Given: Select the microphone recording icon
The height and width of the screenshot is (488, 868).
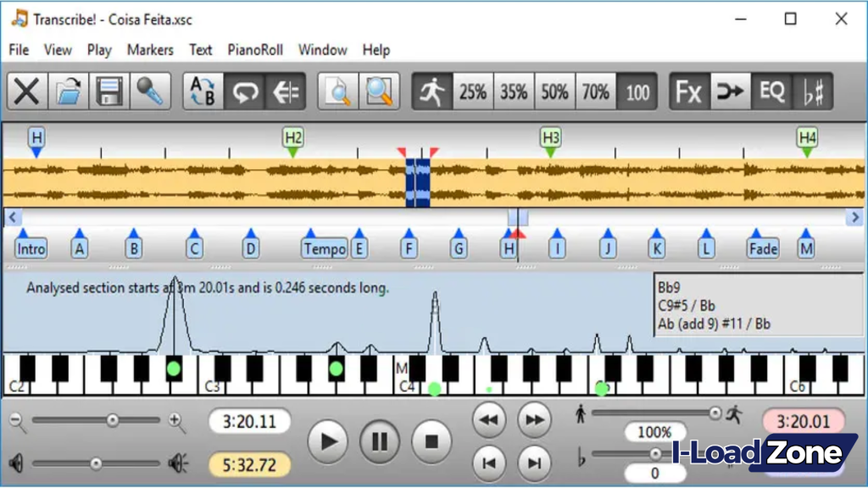Looking at the screenshot, I should (151, 91).
